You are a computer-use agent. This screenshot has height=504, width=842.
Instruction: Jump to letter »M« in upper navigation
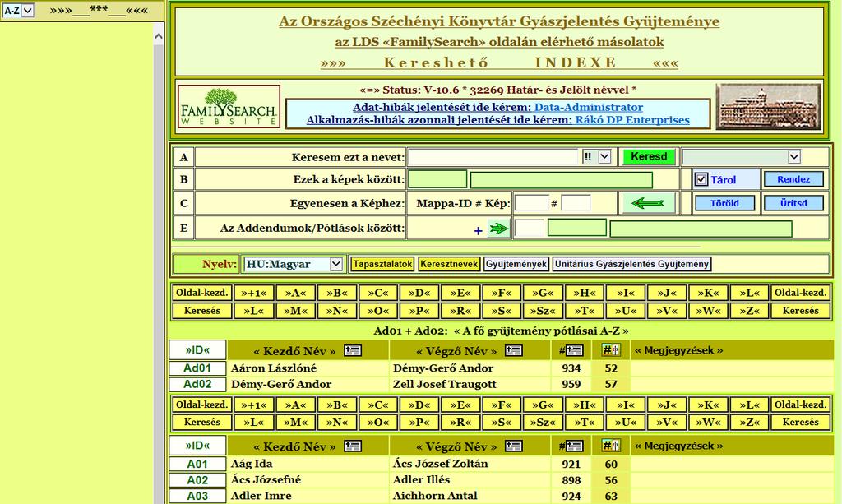click(x=295, y=311)
